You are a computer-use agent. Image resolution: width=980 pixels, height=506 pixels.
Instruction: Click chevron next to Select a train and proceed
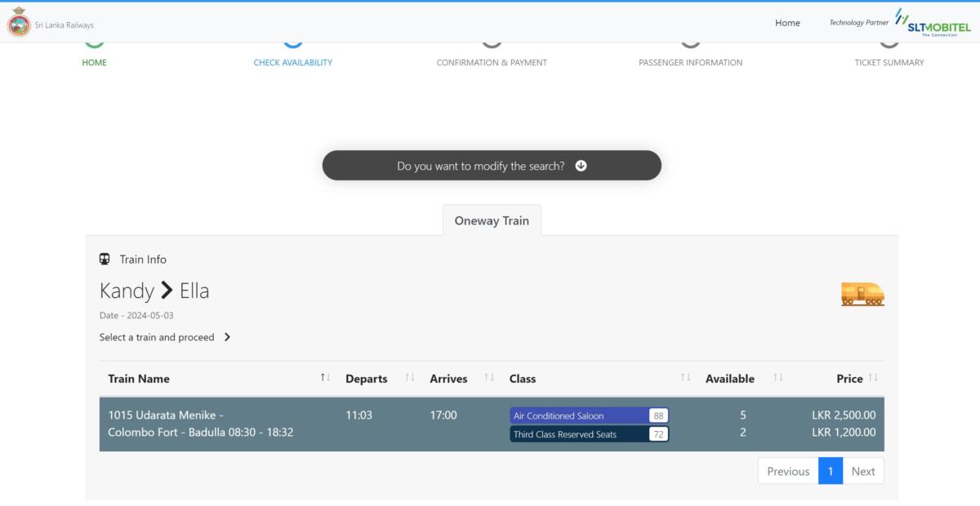227,337
